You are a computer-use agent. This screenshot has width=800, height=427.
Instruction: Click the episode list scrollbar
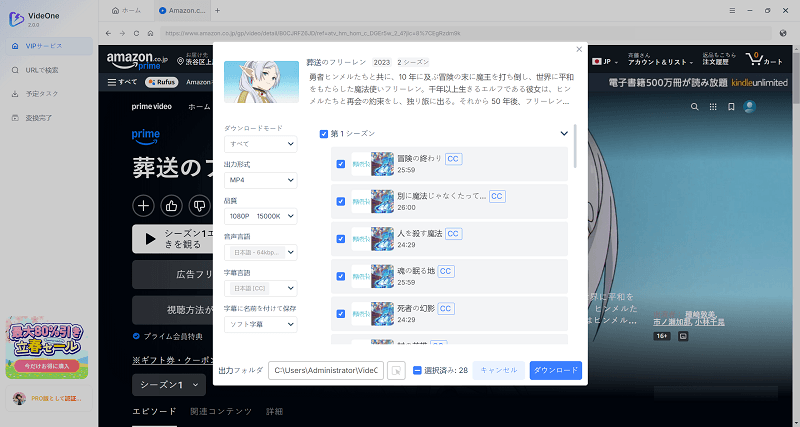coord(576,146)
